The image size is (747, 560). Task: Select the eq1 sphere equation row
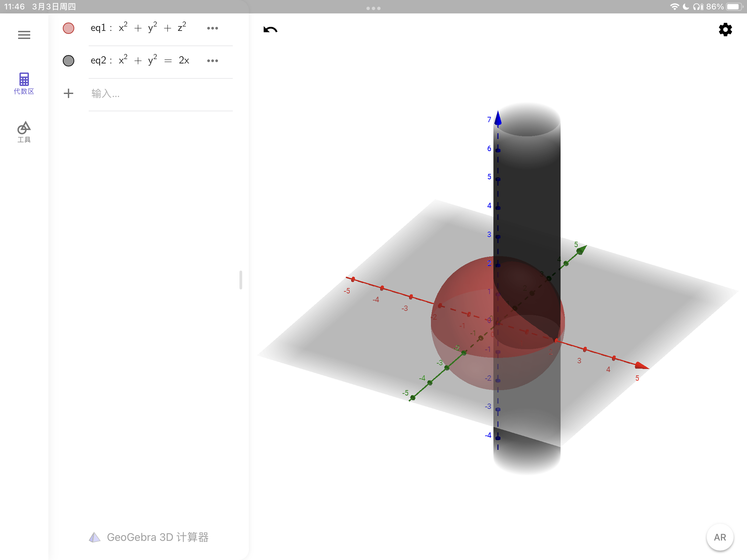pyautogui.click(x=138, y=28)
